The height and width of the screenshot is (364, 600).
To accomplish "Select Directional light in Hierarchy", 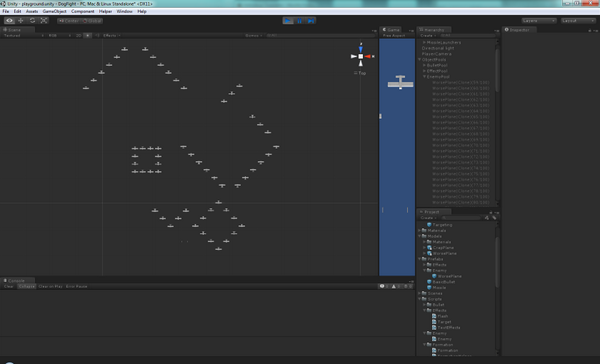I will 438,48.
